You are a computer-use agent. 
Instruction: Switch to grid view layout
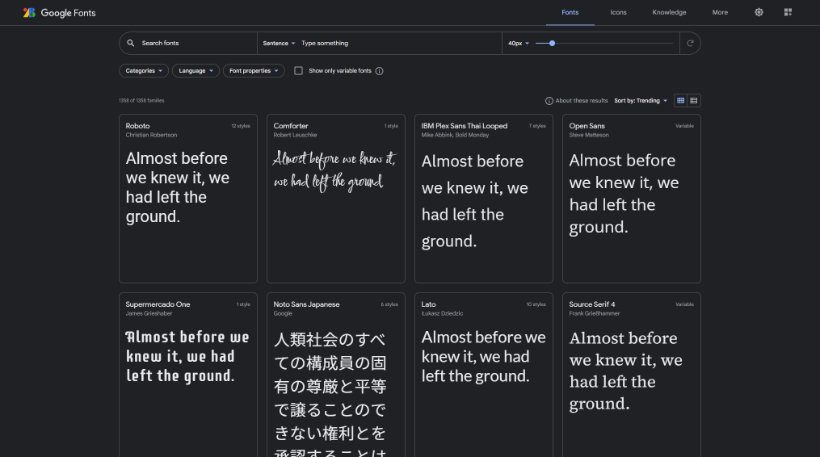click(x=680, y=100)
